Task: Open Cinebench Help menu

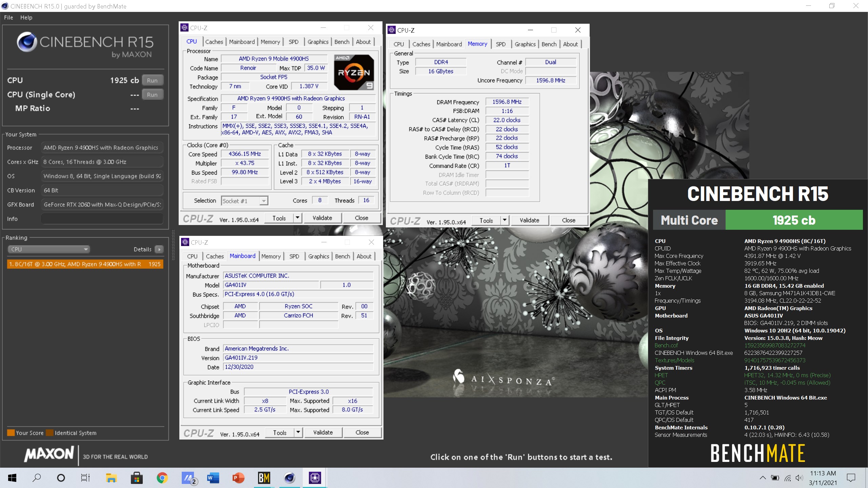Action: [x=26, y=18]
